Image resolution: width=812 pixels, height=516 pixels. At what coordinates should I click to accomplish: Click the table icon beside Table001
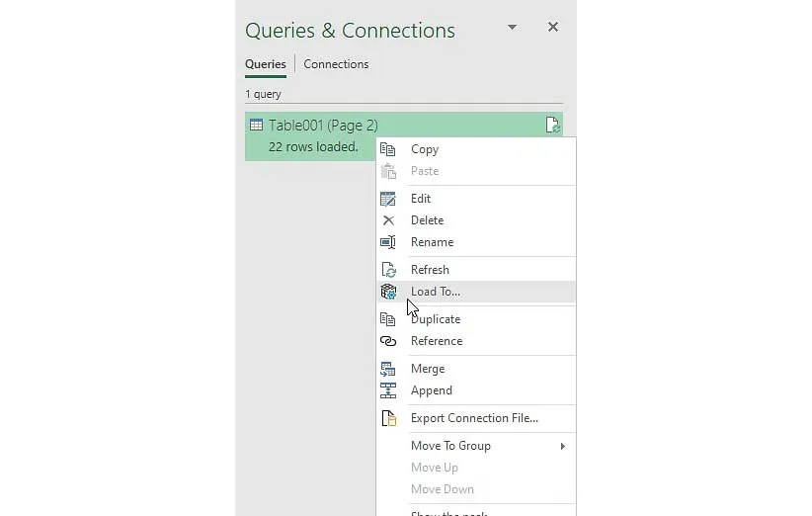click(x=256, y=126)
